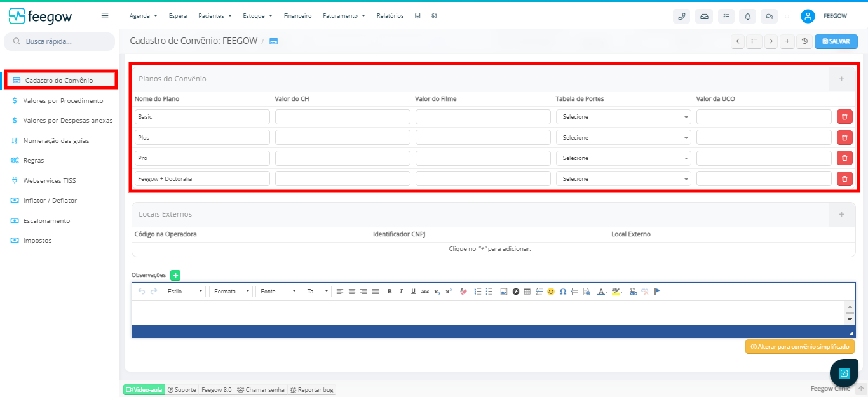Toggle italic formatting

[x=402, y=292]
